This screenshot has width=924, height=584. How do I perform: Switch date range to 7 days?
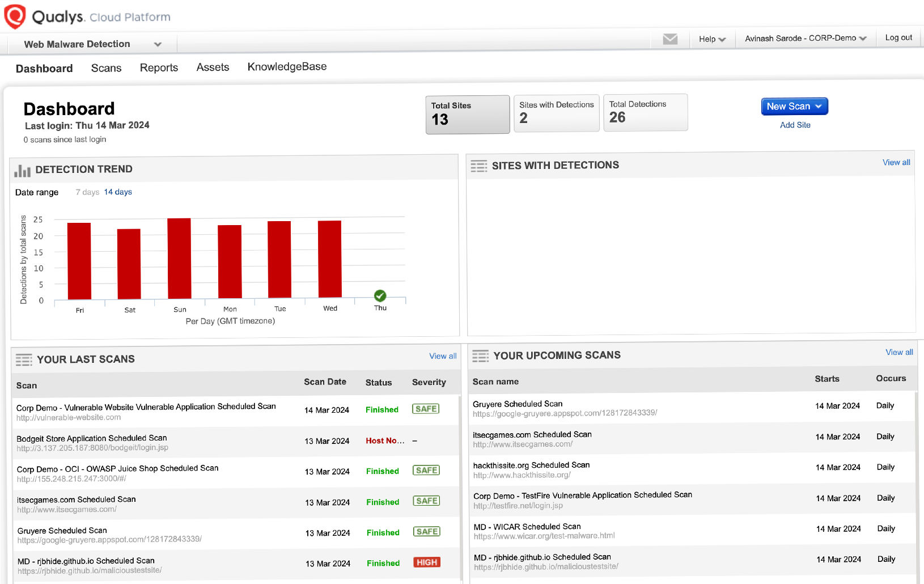pos(87,192)
